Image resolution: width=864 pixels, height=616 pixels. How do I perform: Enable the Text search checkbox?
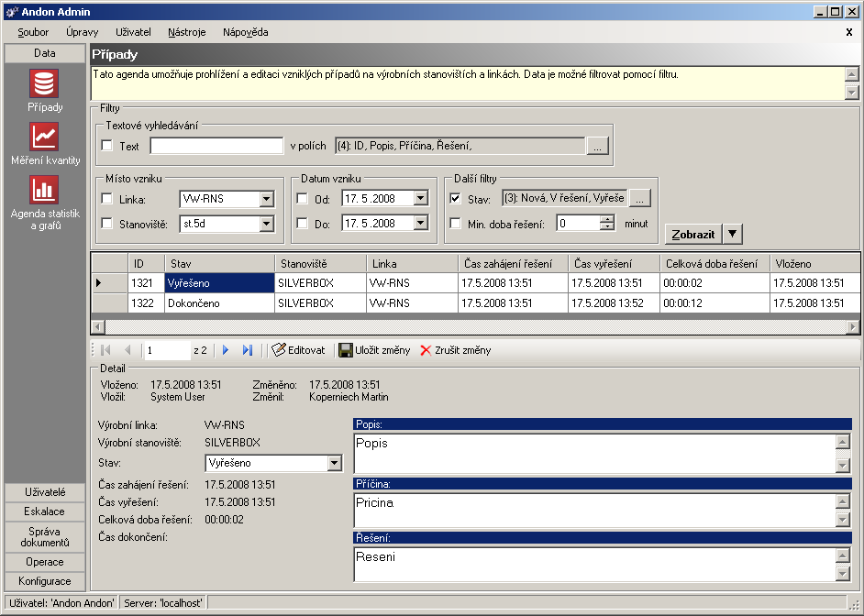click(107, 146)
